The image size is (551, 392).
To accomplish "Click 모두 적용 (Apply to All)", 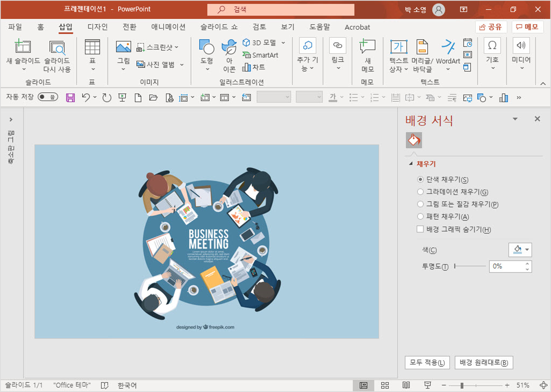I will [427, 362].
